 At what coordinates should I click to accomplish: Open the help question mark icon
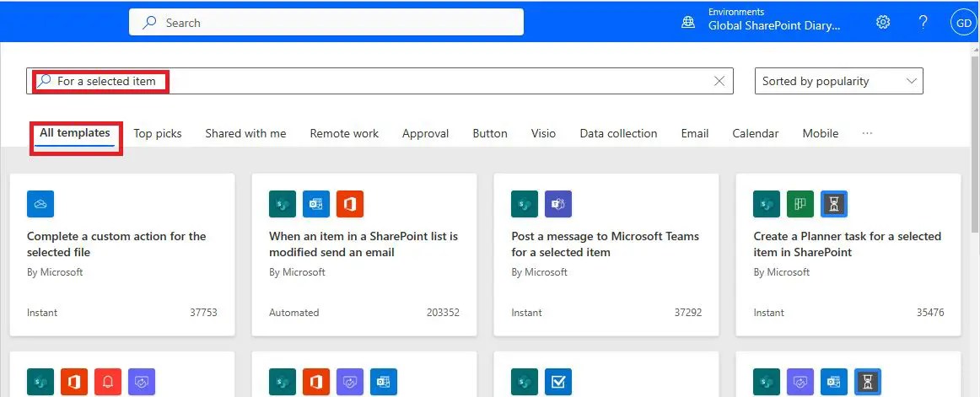923,22
